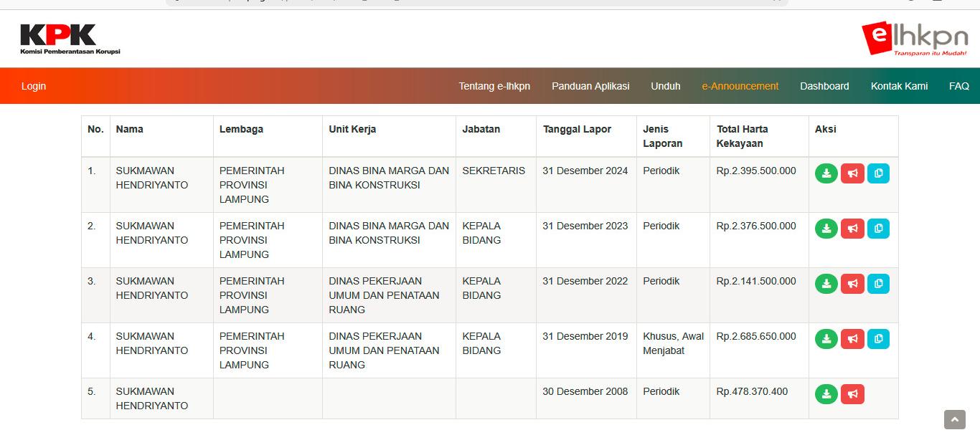This screenshot has height=435, width=980.
Task: Click the KPK logo
Action: coord(70,39)
